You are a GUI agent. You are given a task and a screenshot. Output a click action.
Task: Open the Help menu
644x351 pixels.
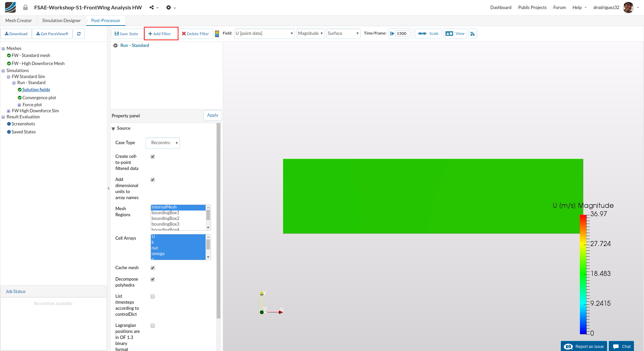pos(580,7)
